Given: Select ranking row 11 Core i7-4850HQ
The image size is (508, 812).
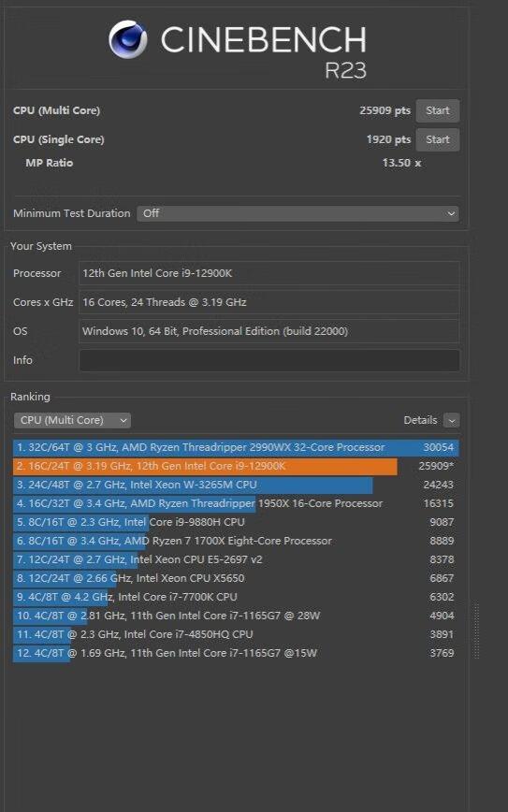Looking at the screenshot, I should [x=236, y=634].
